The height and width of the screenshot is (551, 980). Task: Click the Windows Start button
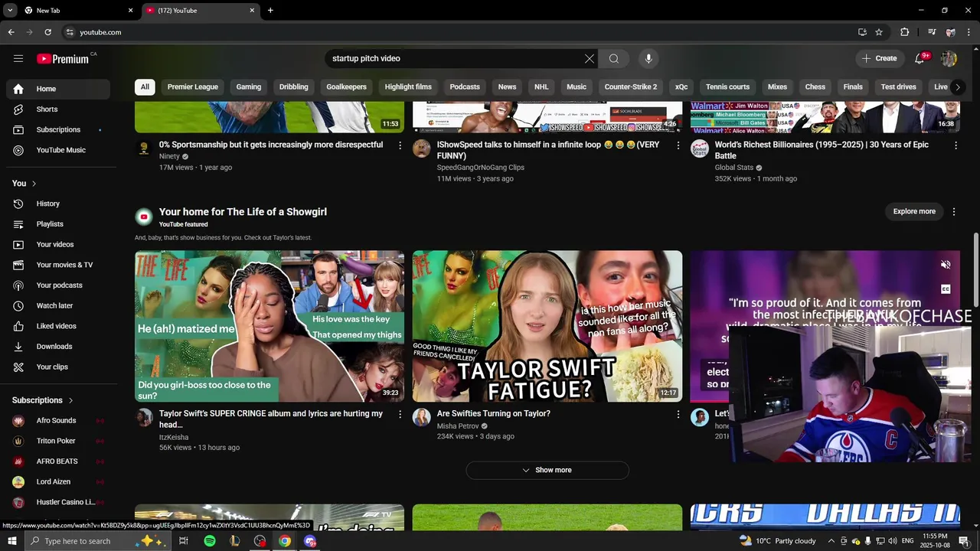pos(11,541)
